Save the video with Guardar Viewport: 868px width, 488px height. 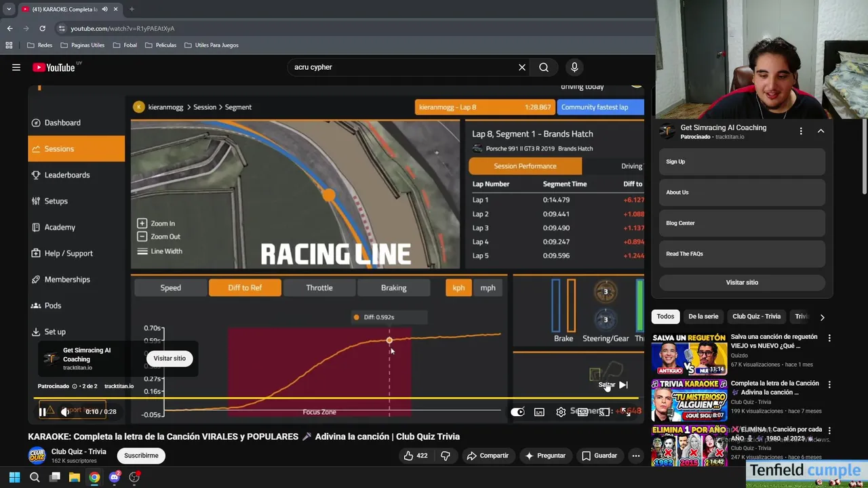click(599, 455)
